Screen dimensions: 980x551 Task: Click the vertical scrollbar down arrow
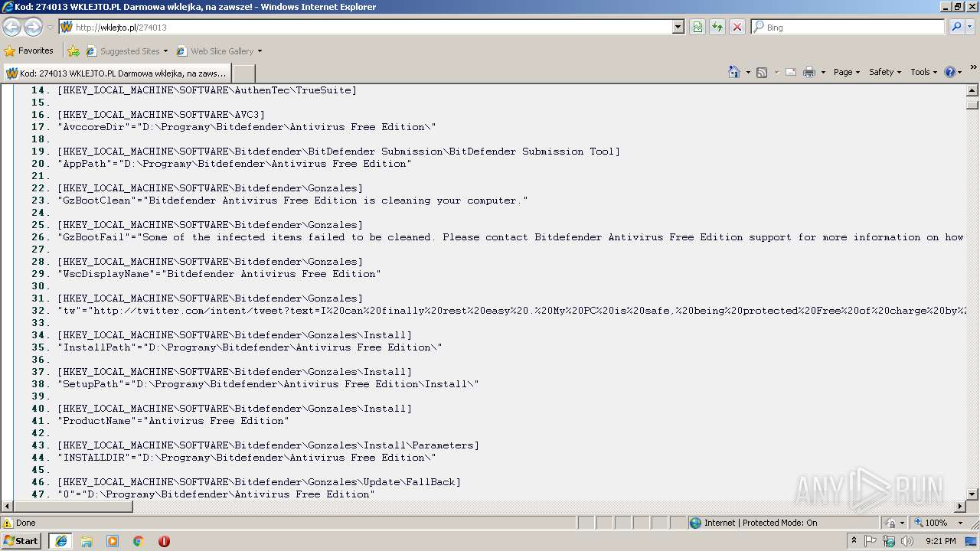972,494
